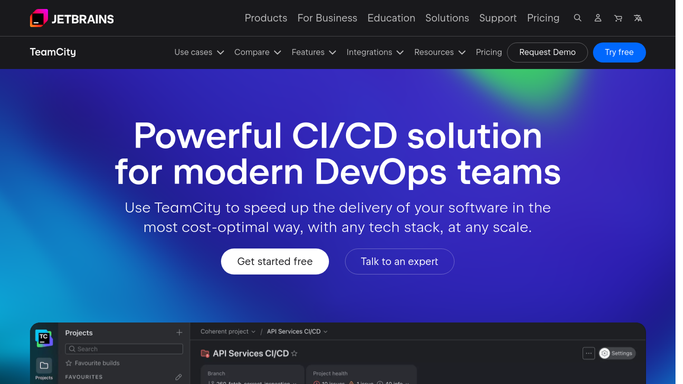This screenshot has width=683, height=384.
Task: Edit favourites with the pencil icon
Action: click(x=179, y=377)
